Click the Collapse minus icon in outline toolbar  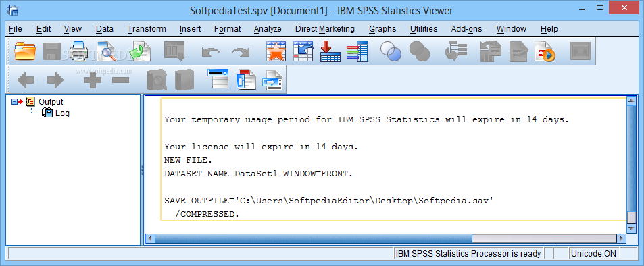(121, 80)
